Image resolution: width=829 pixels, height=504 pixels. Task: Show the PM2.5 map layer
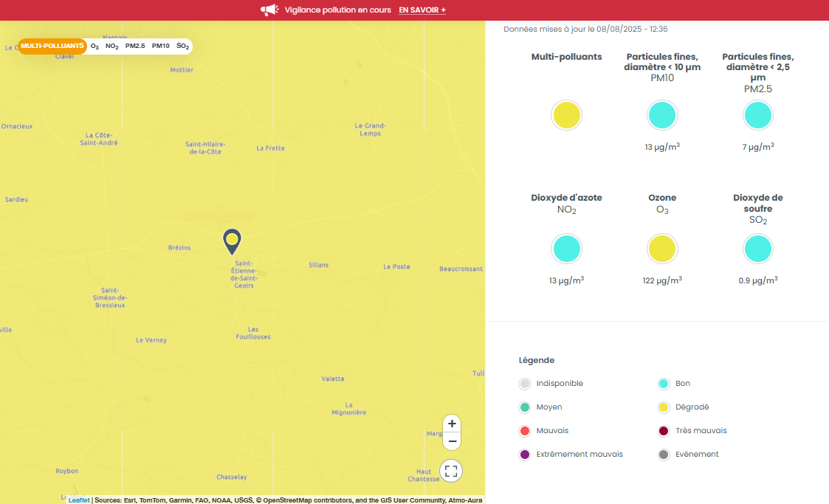click(135, 46)
